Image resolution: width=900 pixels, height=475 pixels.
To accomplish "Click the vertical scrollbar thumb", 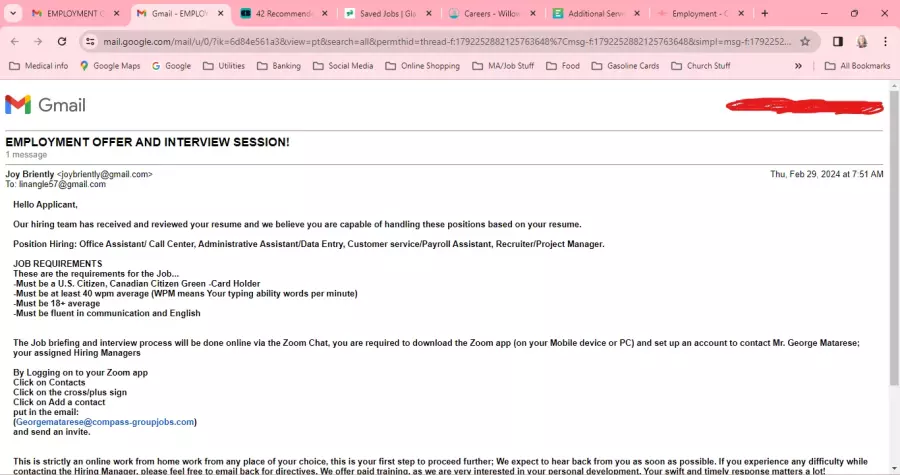I will [x=894, y=238].
